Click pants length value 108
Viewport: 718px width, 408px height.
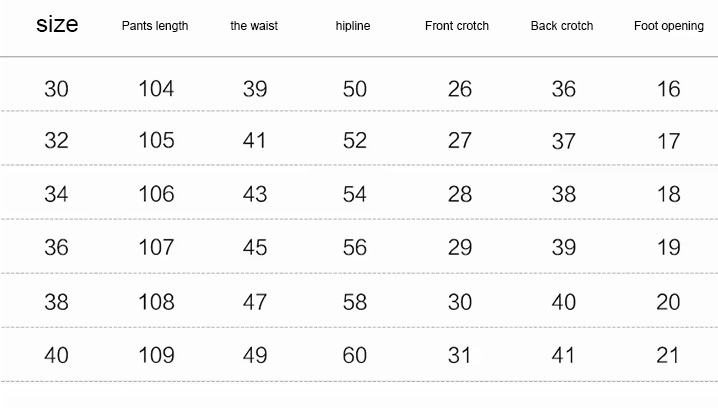point(156,302)
